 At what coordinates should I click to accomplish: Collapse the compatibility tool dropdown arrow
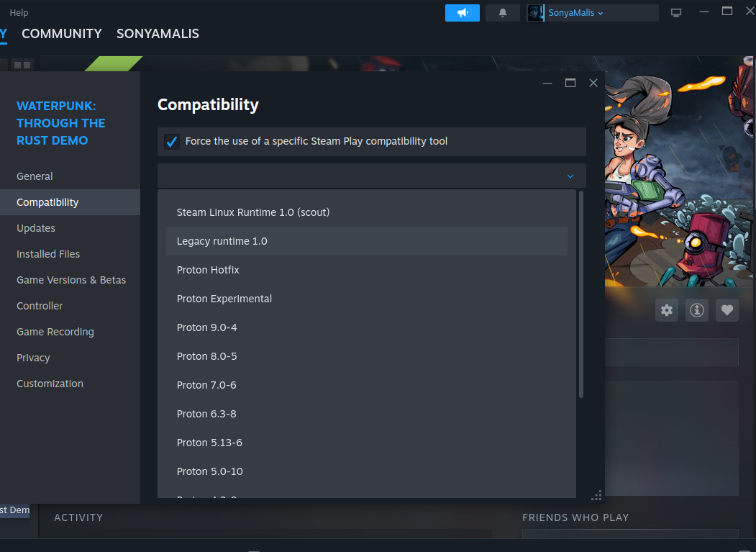pyautogui.click(x=570, y=176)
